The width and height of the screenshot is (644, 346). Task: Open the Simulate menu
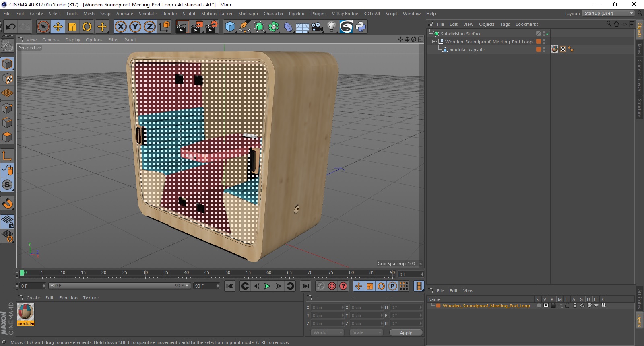[x=148, y=14]
